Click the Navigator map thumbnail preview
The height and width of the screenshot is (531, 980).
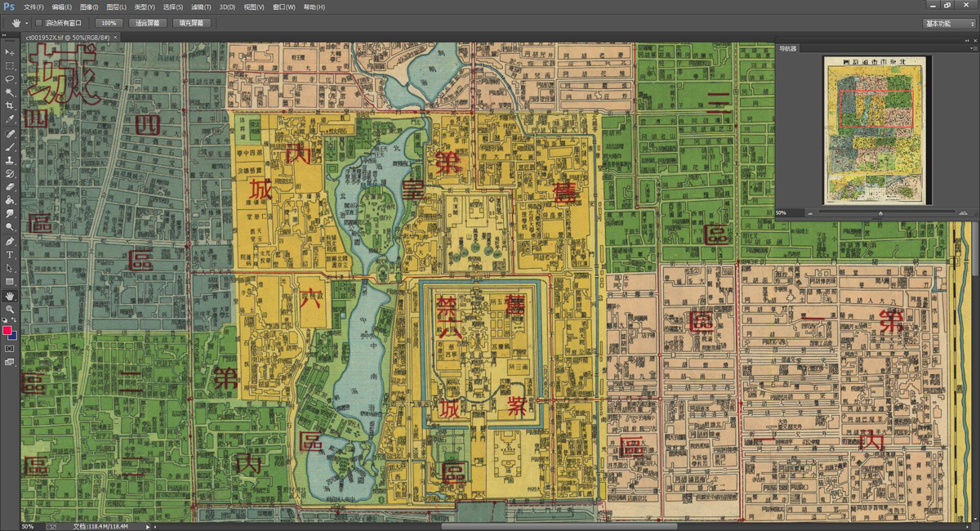[x=875, y=130]
